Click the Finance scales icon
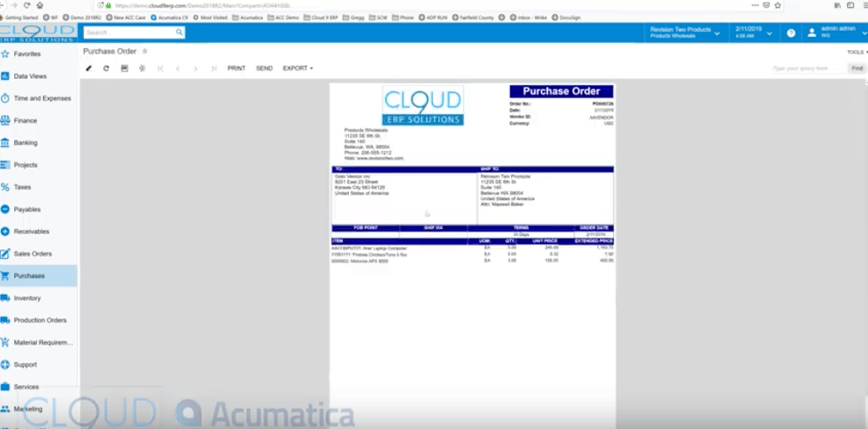The image size is (868, 429). [5, 120]
